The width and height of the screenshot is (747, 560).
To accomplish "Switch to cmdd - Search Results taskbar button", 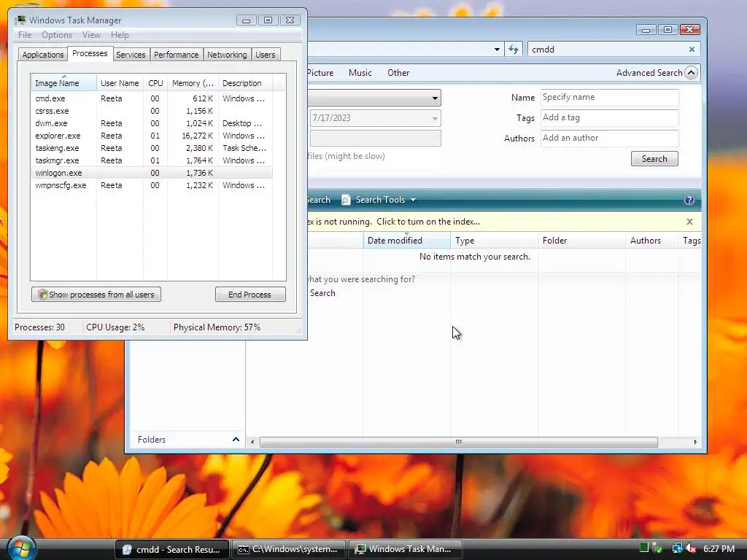I will click(172, 549).
